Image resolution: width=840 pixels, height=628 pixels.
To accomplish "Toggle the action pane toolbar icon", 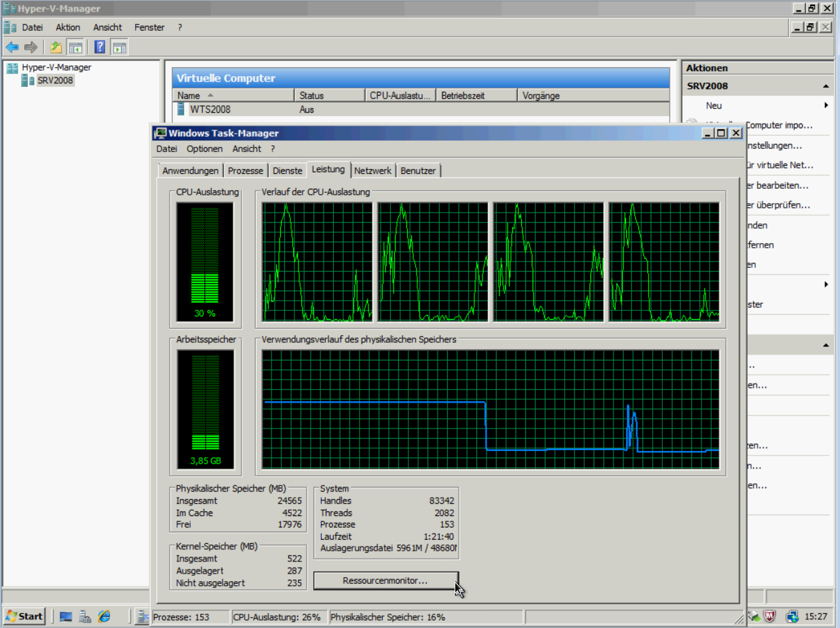I will (x=119, y=47).
